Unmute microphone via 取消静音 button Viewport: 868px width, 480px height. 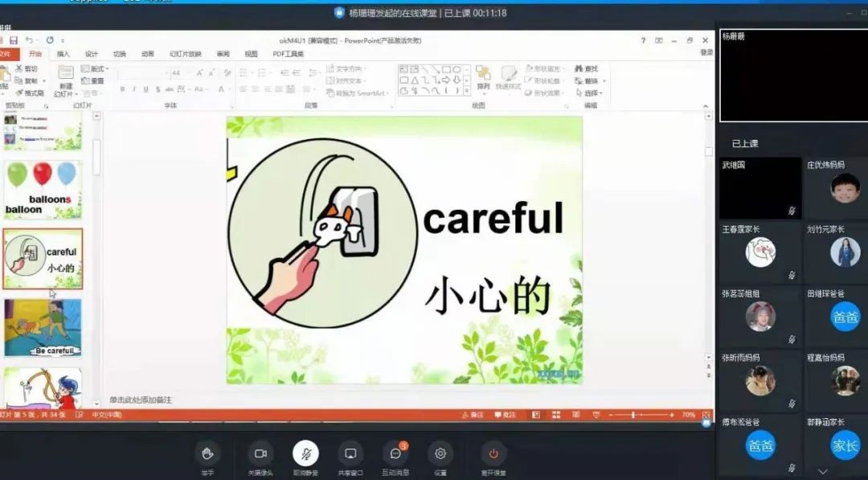click(x=305, y=454)
